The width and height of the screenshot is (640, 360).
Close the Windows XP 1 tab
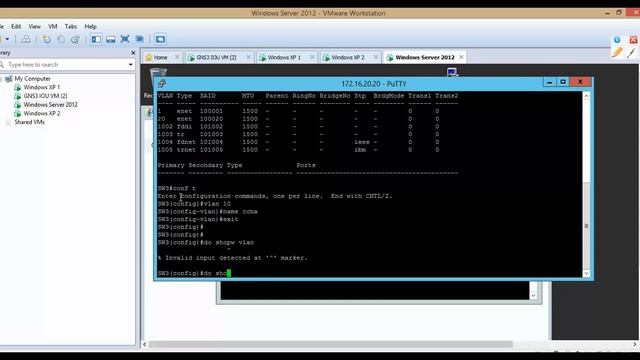point(312,57)
